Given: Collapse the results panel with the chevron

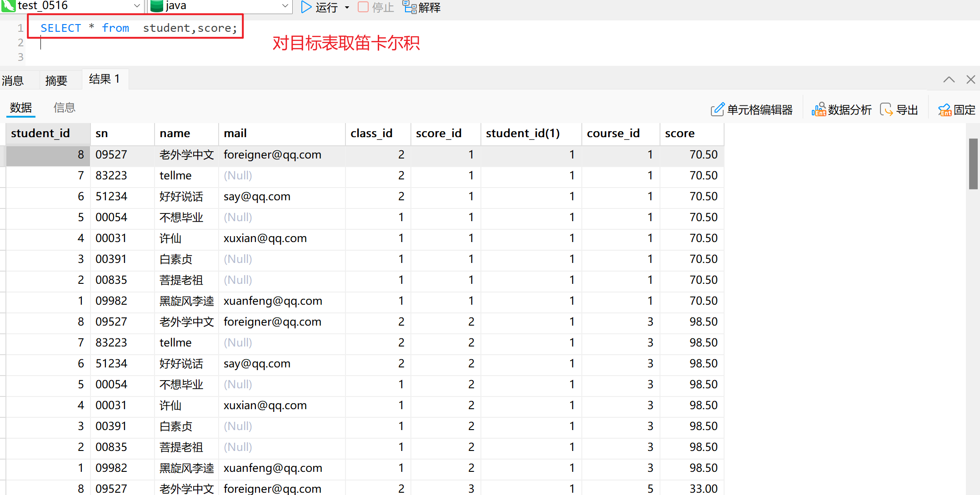Looking at the screenshot, I should pyautogui.click(x=949, y=79).
